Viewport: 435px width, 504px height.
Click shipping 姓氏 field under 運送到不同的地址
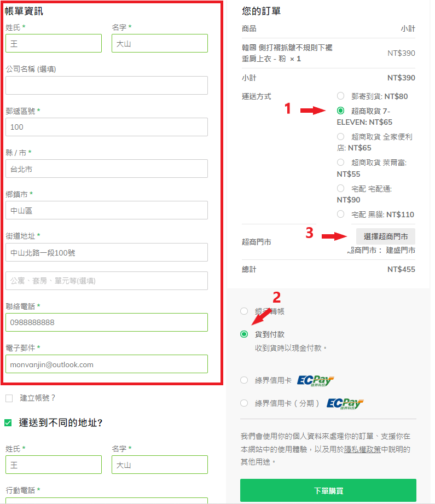pyautogui.click(x=54, y=465)
